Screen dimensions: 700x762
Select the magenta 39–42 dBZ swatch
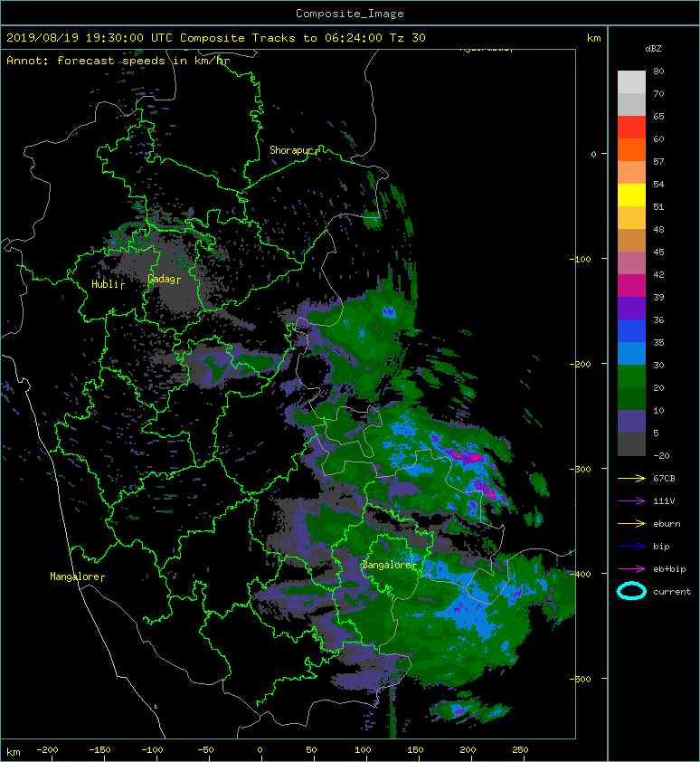point(631,285)
